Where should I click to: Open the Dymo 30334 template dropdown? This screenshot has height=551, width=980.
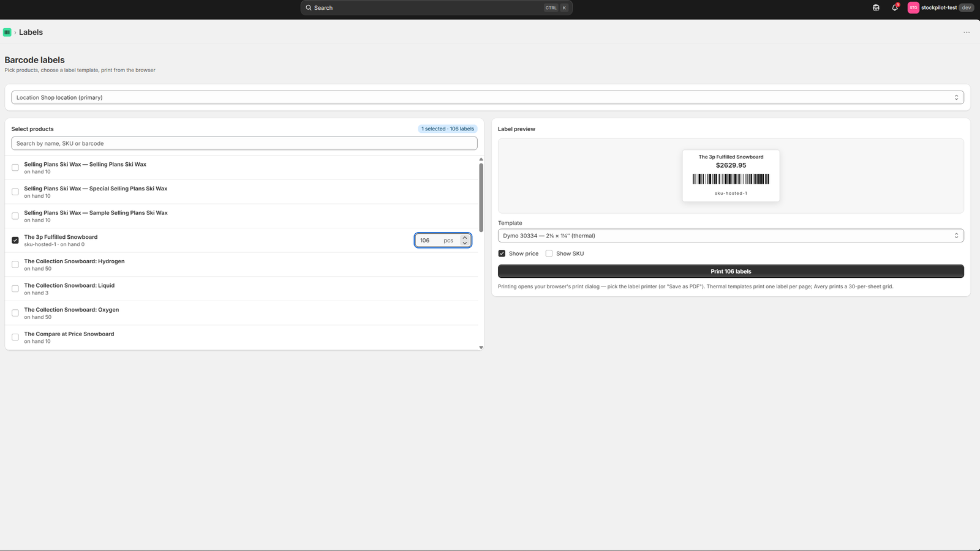pos(731,236)
